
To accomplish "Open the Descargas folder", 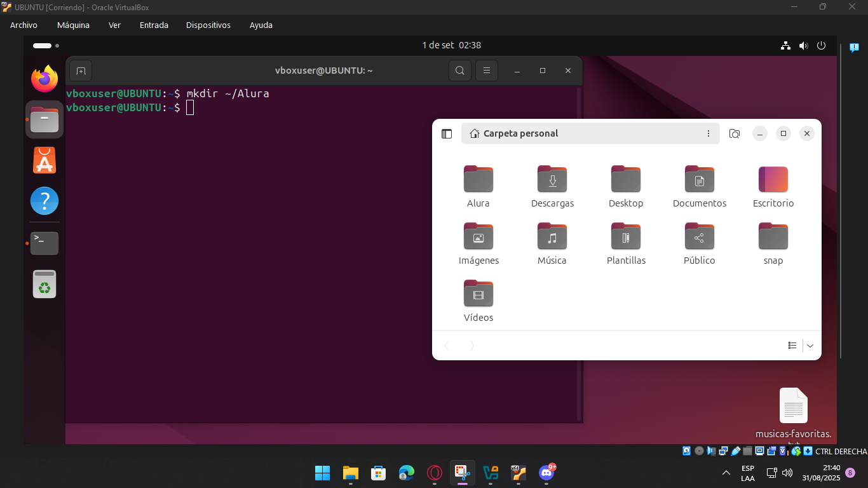I will 552,187.
